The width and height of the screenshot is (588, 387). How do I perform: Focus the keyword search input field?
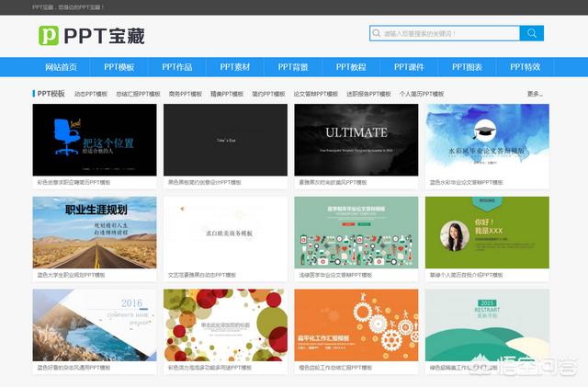click(x=444, y=33)
